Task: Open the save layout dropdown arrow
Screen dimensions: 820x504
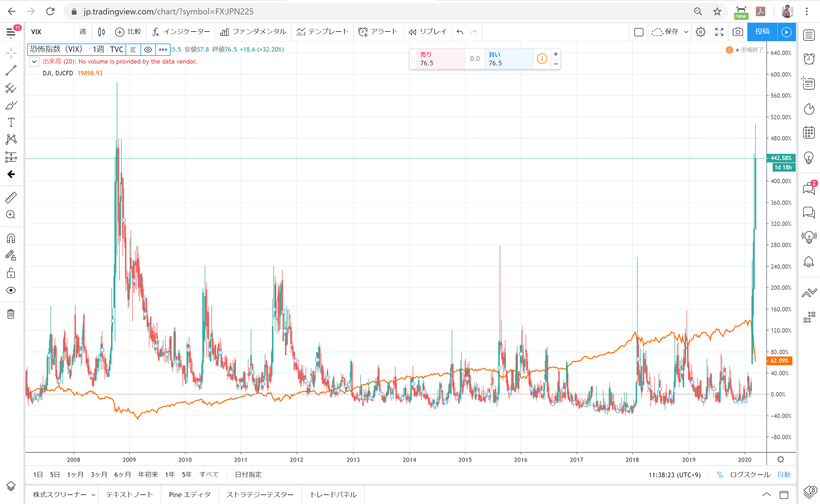Action: pyautogui.click(x=686, y=32)
